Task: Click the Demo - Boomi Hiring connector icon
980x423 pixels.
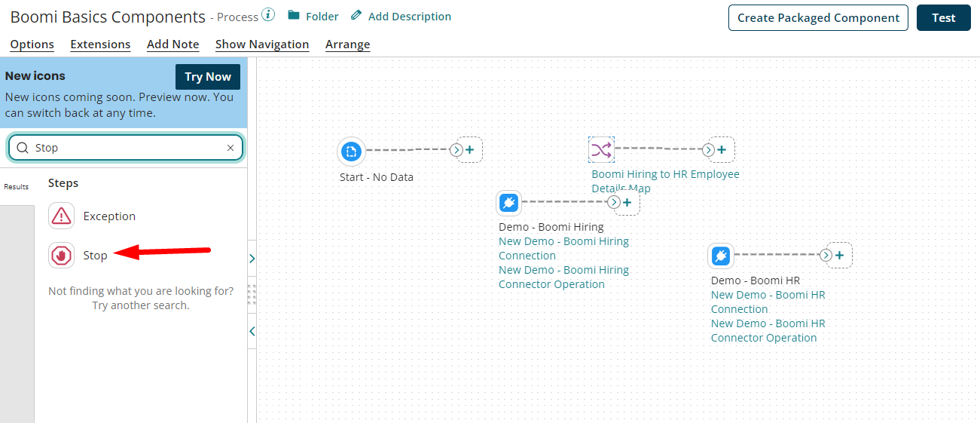Action: 508,203
